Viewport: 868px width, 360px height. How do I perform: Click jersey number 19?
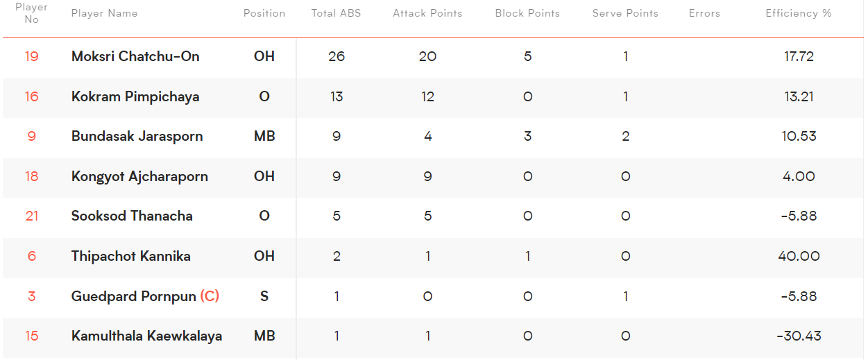[32, 56]
